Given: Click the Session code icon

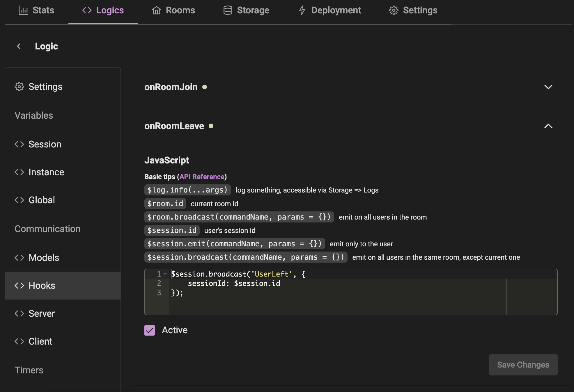Looking at the screenshot, I should 19,144.
